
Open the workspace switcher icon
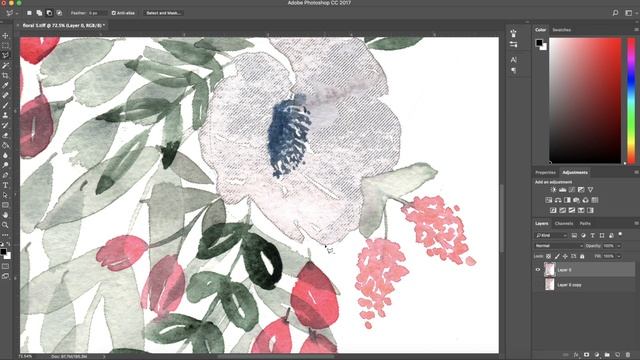pyautogui.click(x=629, y=13)
